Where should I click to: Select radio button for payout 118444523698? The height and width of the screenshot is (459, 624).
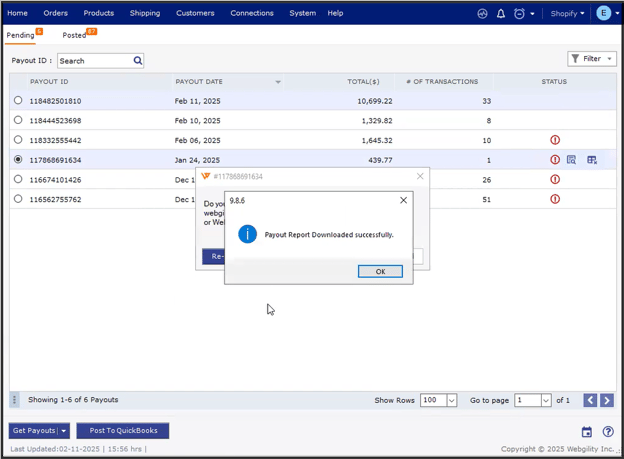click(18, 120)
